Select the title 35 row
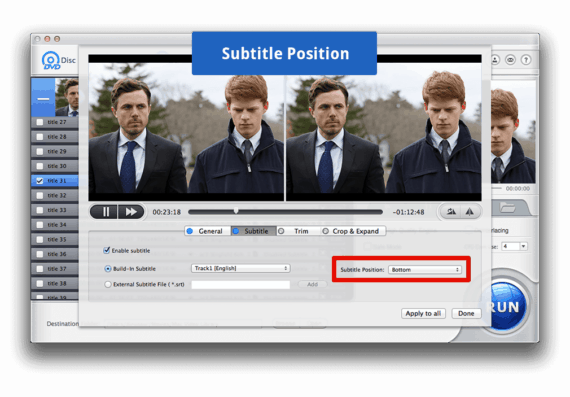This screenshot has width=570, height=397. (x=55, y=239)
